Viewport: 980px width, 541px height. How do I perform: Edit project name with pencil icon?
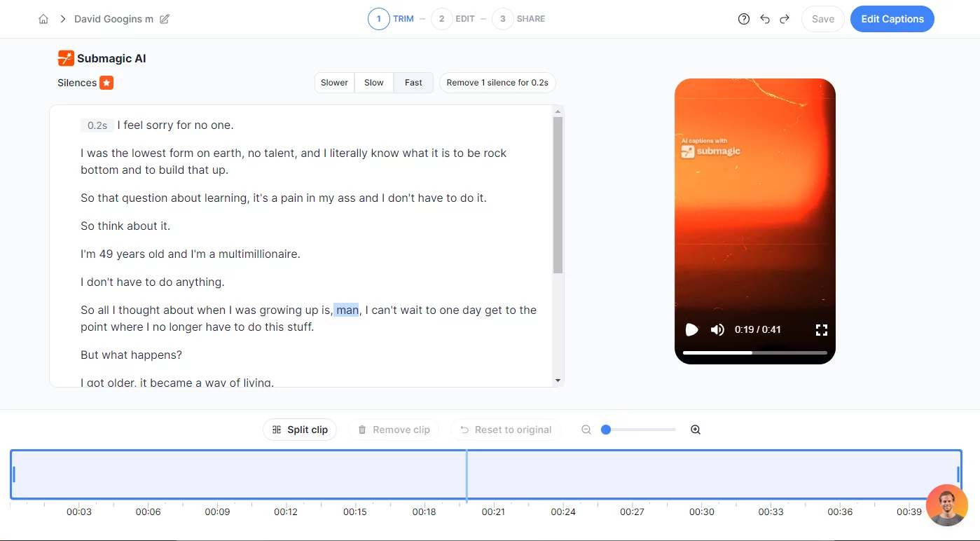click(165, 19)
